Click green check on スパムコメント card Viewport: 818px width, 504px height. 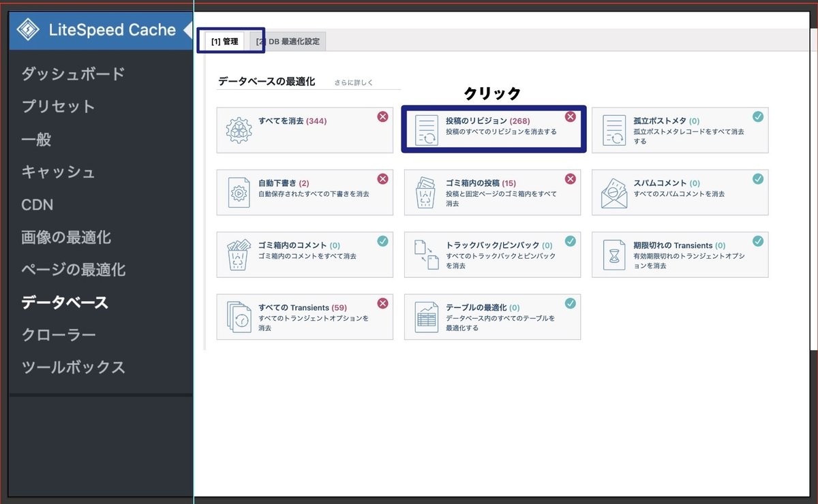[x=758, y=178]
